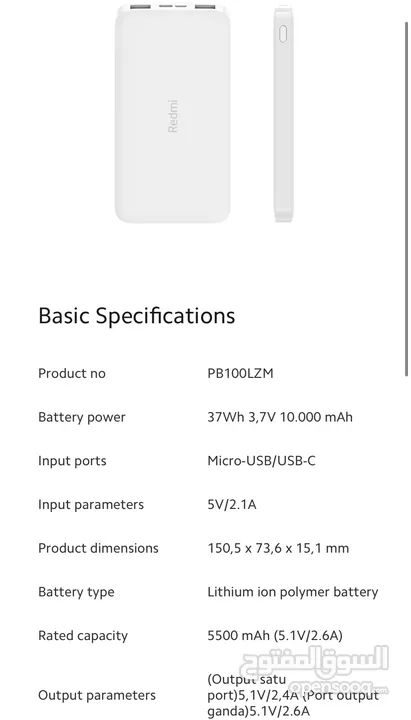This screenshot has width=411, height=720.
Task: Click the Product dimensions label
Action: [x=98, y=548]
